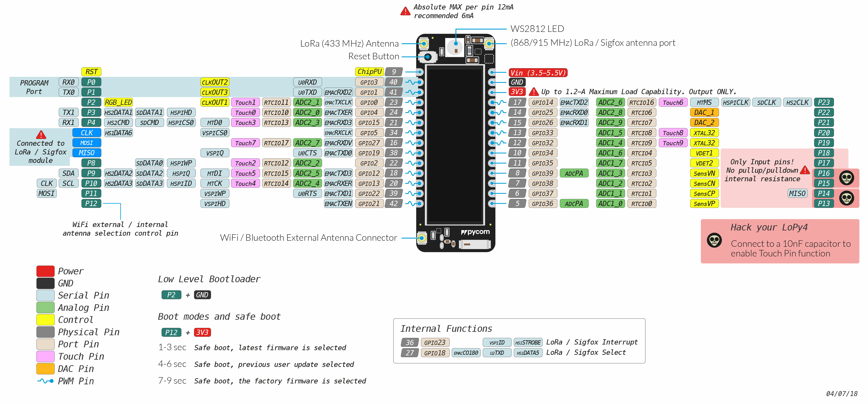
Task: Click the RGB_LED label next to P2
Action: pyautogui.click(x=118, y=102)
